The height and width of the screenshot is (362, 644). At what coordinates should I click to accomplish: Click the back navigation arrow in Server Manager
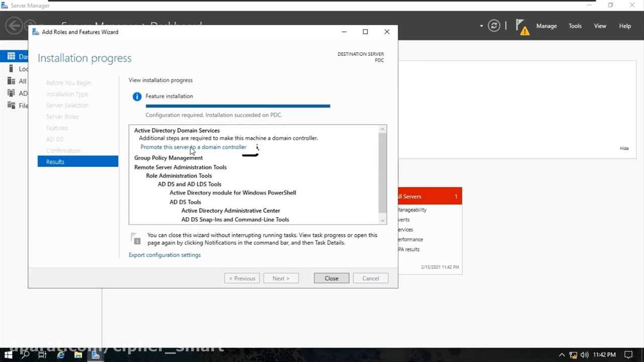coord(14,25)
